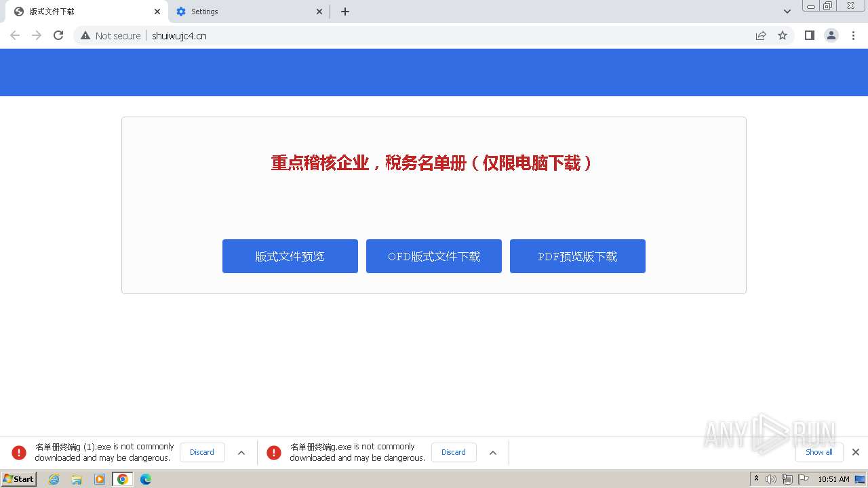Expand options for 名单册终端g (1).exe download
The height and width of the screenshot is (488, 868).
241,453
